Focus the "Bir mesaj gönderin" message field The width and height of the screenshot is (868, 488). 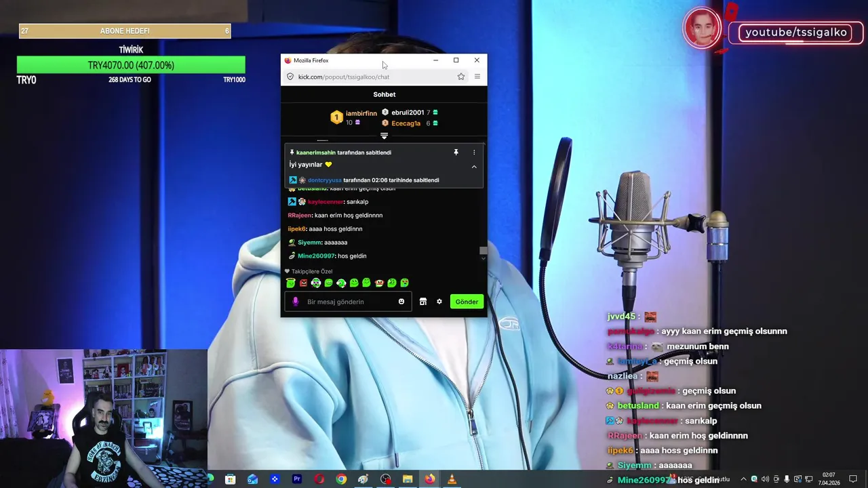point(349,302)
